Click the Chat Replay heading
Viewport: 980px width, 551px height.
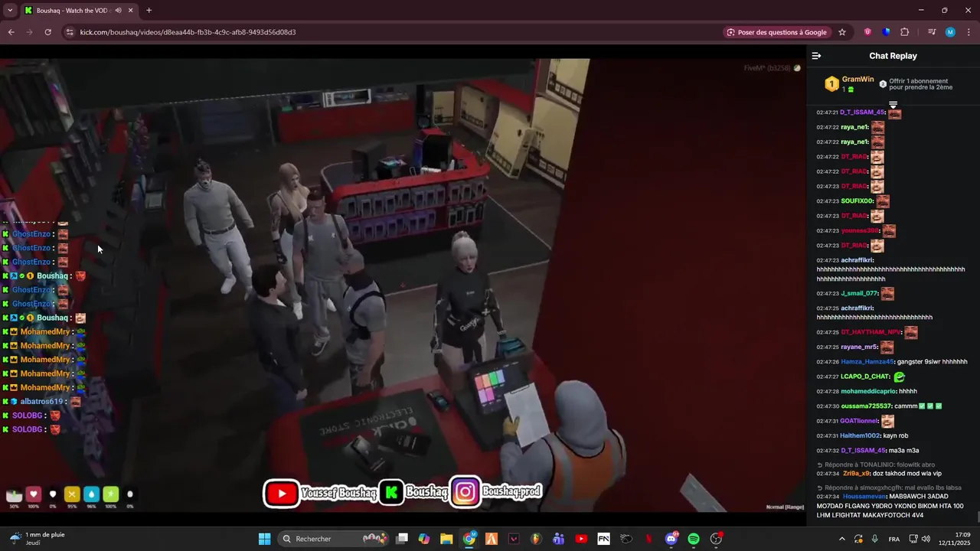[893, 56]
